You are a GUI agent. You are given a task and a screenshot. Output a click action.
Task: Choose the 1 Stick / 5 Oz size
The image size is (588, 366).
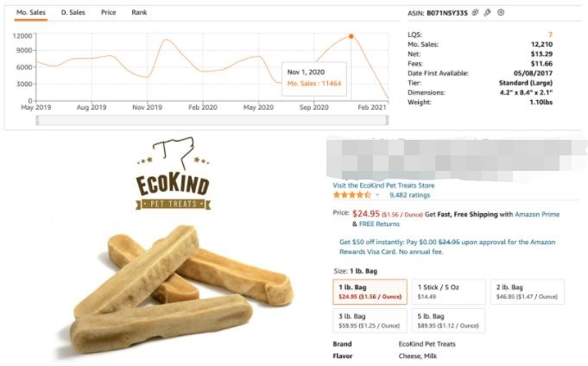447,292
